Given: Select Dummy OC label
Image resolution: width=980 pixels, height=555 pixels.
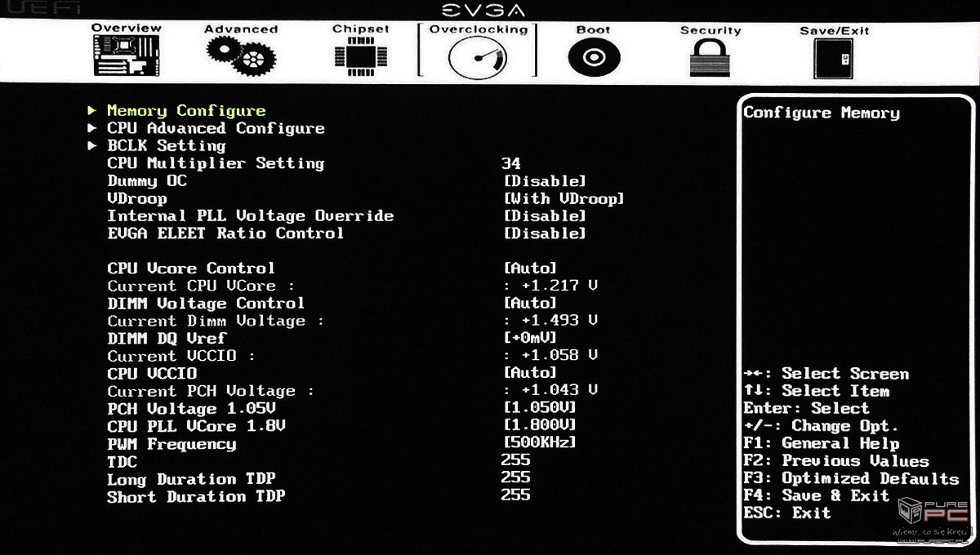Looking at the screenshot, I should point(147,181).
